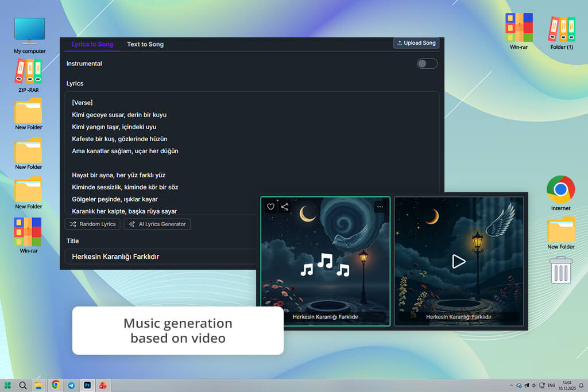Viewport: 588px width, 392px height.
Task: Switch to the Lyrics to Song tab
Action: click(x=92, y=44)
